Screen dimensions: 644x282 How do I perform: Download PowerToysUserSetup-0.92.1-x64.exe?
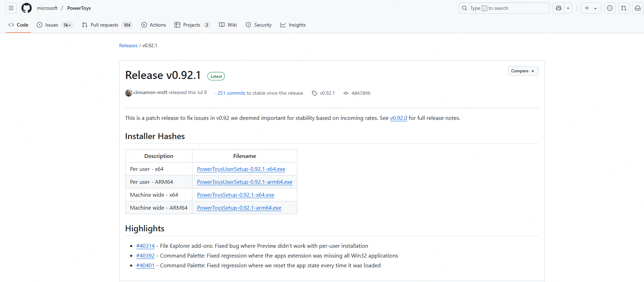coord(241,169)
